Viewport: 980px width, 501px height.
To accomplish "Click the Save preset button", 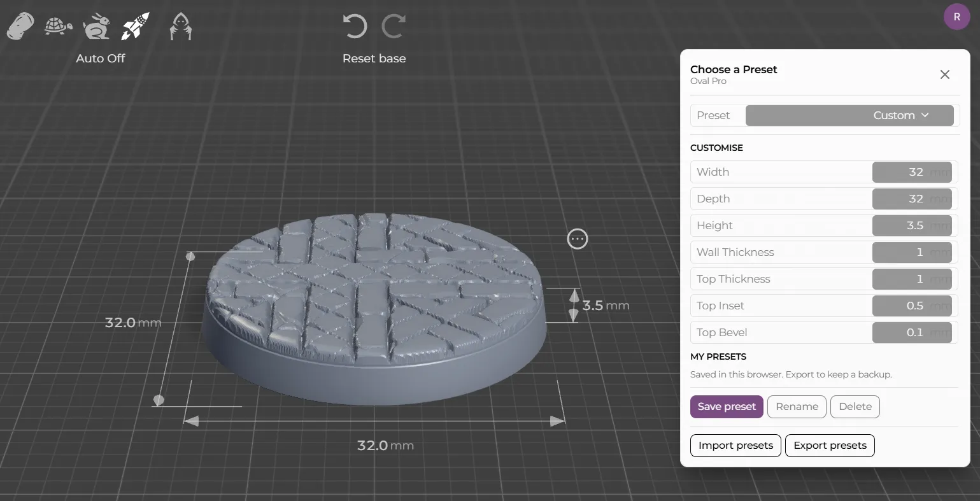I will [x=727, y=407].
